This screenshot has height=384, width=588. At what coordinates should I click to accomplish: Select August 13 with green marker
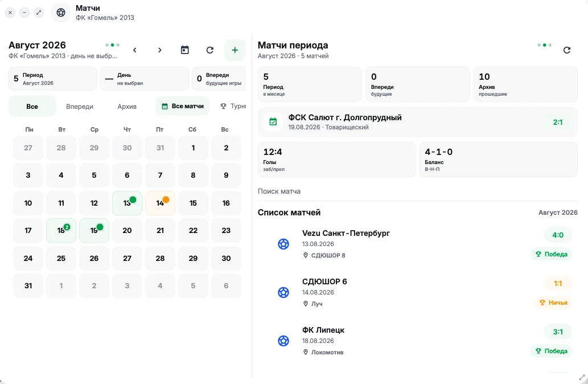pos(127,203)
